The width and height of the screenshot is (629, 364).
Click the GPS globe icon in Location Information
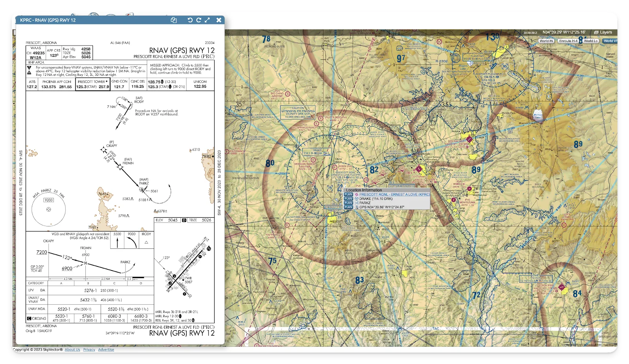[x=357, y=207]
